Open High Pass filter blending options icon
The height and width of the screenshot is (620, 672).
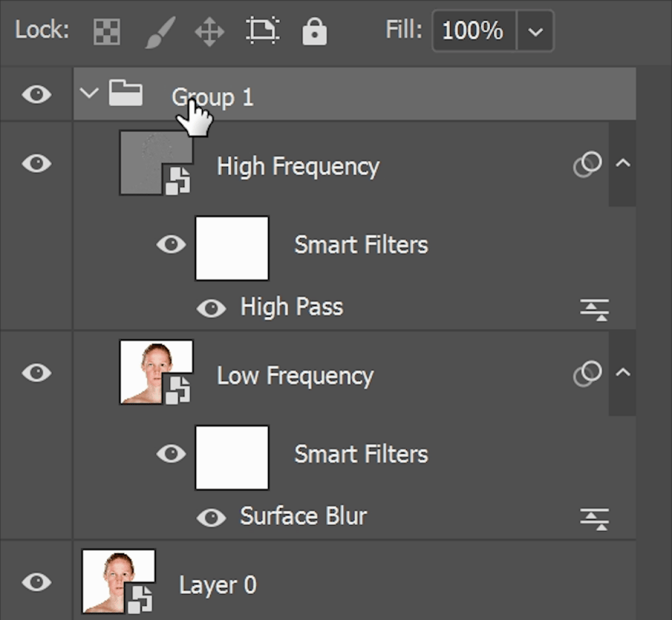pyautogui.click(x=594, y=308)
